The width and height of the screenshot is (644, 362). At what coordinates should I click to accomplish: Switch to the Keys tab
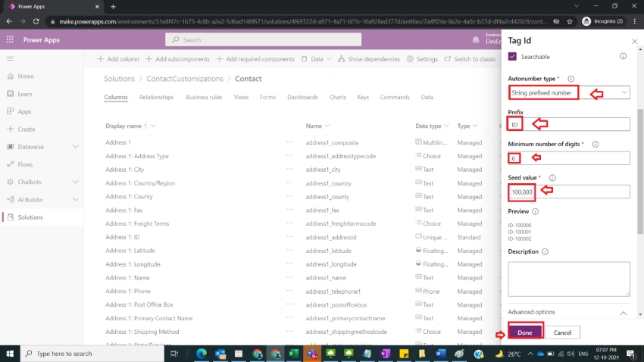pyautogui.click(x=363, y=97)
